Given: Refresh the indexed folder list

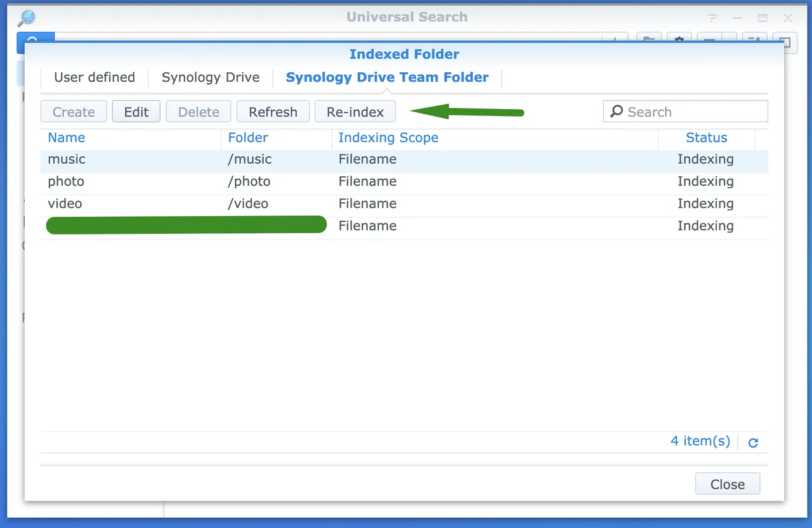Looking at the screenshot, I should 273,112.
